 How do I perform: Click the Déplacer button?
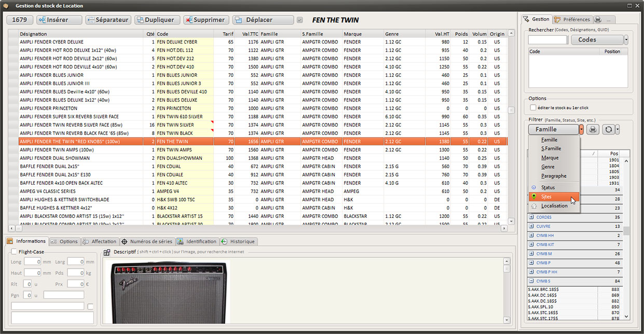[263, 20]
